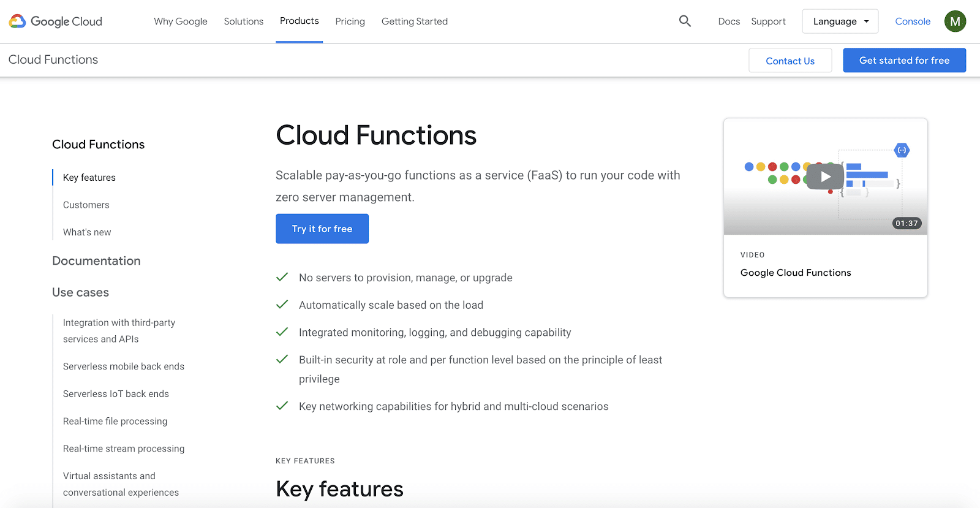Viewport: 980px width, 508px height.
Task: Go to the Console
Action: 913,21
